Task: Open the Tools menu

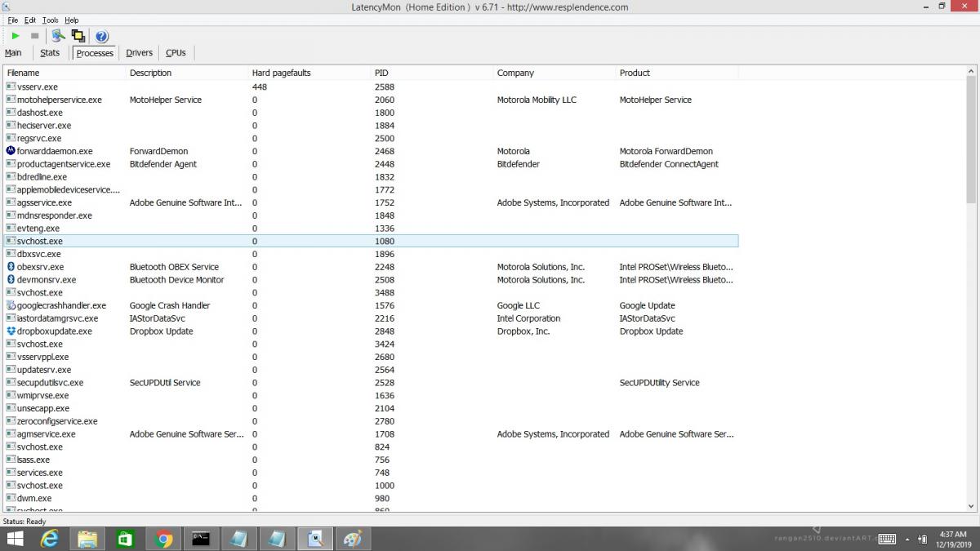Action: [x=51, y=20]
